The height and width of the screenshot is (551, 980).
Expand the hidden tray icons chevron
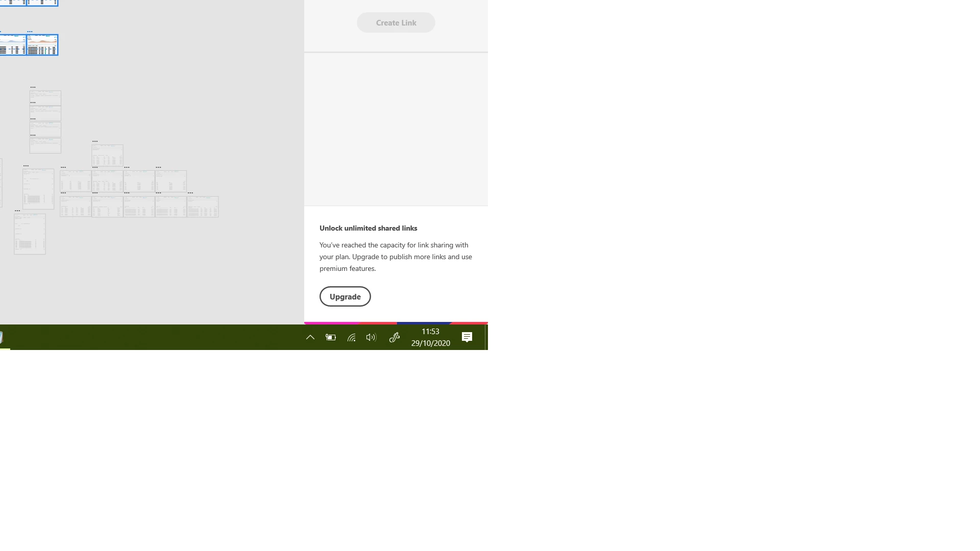click(310, 337)
